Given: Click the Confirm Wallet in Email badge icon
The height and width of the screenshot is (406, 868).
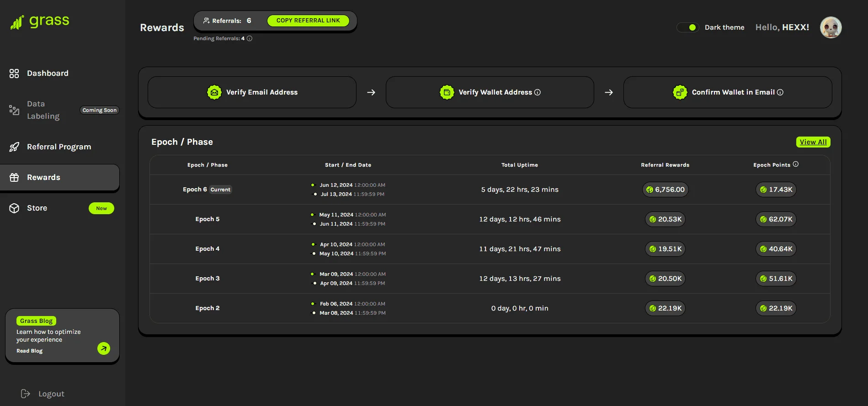Looking at the screenshot, I should [x=680, y=92].
